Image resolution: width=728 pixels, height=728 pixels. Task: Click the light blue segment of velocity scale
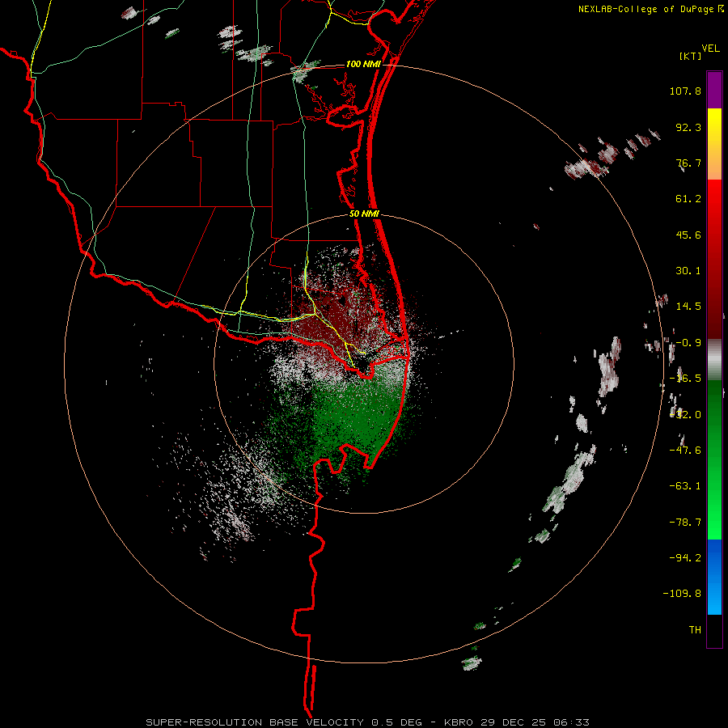click(714, 577)
